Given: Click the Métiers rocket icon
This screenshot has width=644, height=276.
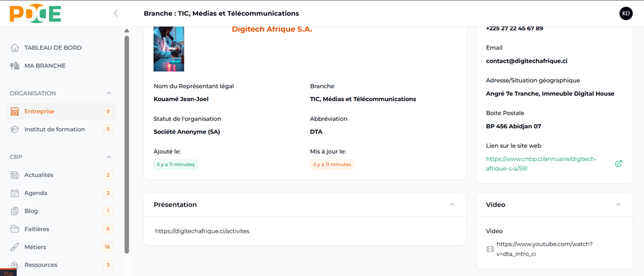Looking at the screenshot, I should (x=15, y=247).
